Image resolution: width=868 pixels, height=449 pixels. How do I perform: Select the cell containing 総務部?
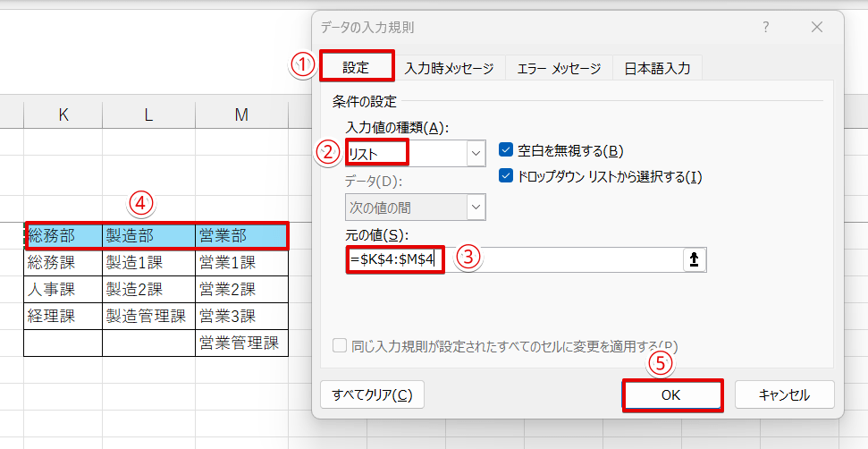63,236
